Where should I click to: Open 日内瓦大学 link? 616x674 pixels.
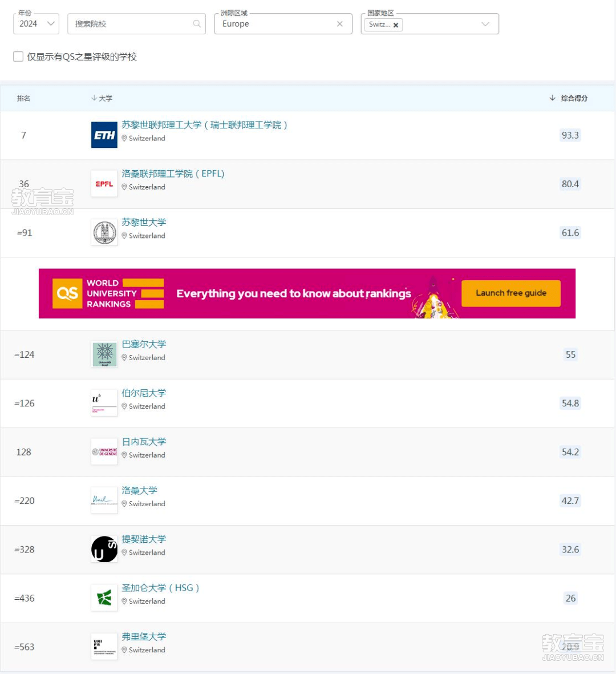tap(144, 442)
